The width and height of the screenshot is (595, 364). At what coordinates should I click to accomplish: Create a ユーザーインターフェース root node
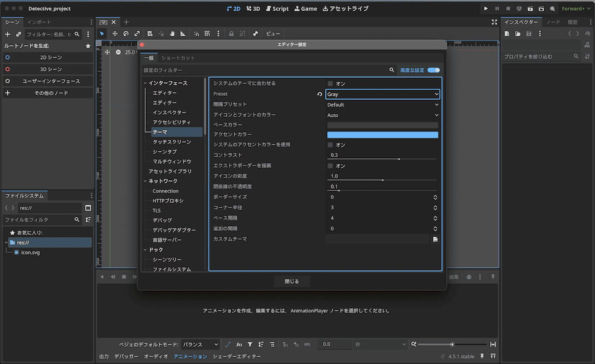(48, 80)
